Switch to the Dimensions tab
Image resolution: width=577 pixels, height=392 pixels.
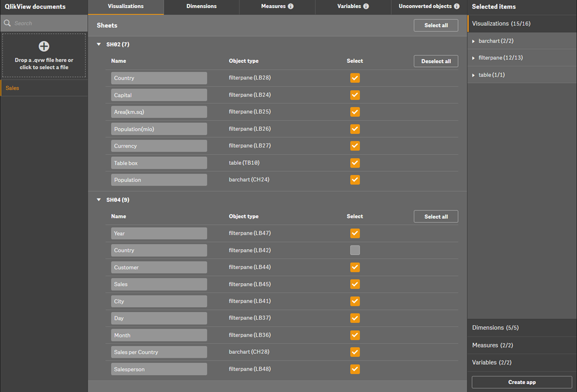201,6
